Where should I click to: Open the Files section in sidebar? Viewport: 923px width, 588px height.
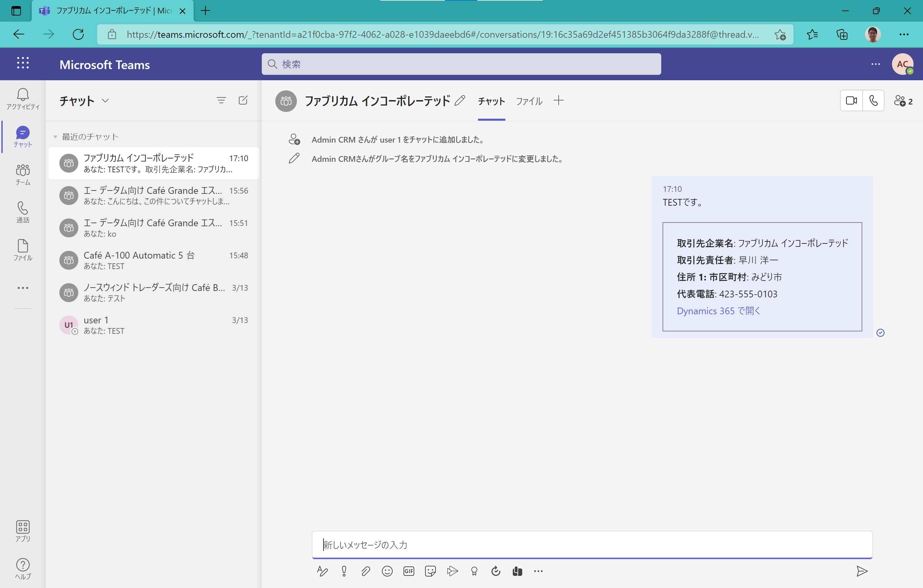click(23, 251)
